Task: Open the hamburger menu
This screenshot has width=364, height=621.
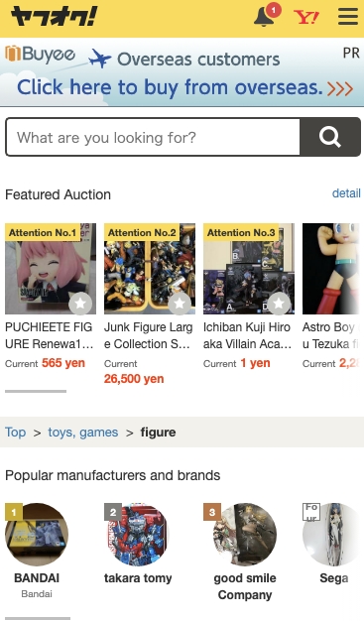Action: pos(348,17)
